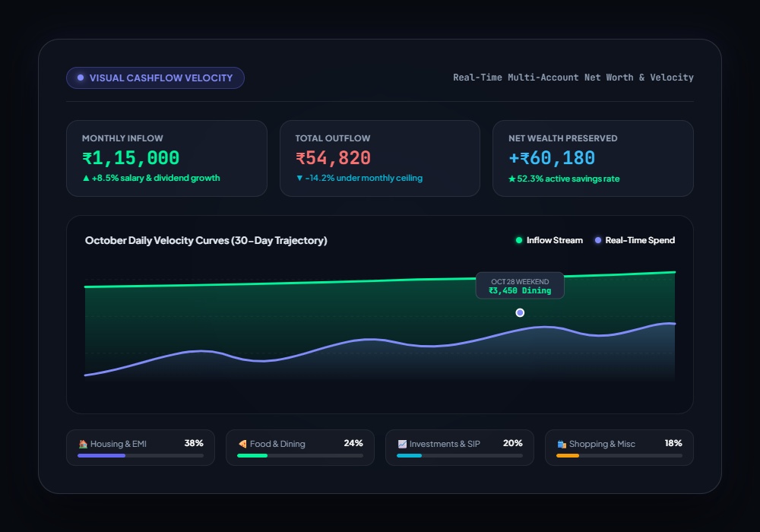Viewport: 760px width, 532px height.
Task: Select the Food & Dining category label
Action: pos(277,444)
